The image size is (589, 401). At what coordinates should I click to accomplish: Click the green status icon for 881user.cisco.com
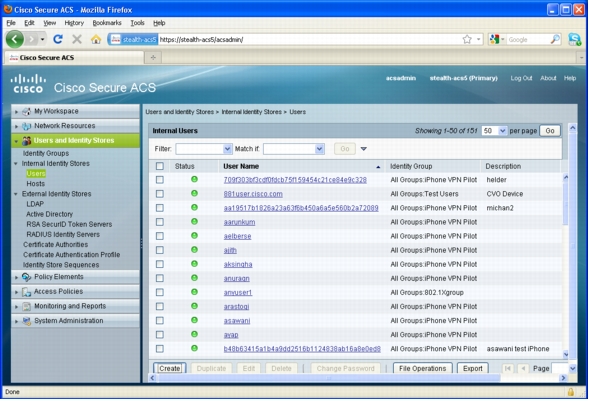pyautogui.click(x=194, y=193)
